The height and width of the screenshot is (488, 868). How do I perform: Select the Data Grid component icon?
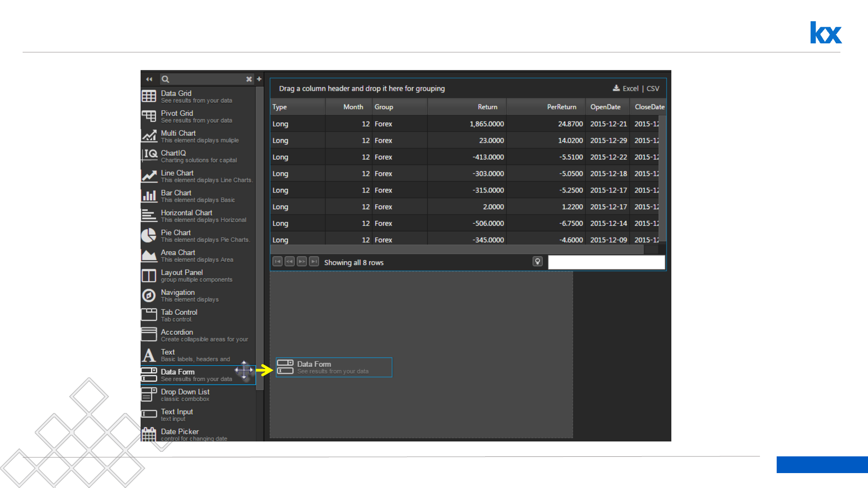click(x=149, y=96)
